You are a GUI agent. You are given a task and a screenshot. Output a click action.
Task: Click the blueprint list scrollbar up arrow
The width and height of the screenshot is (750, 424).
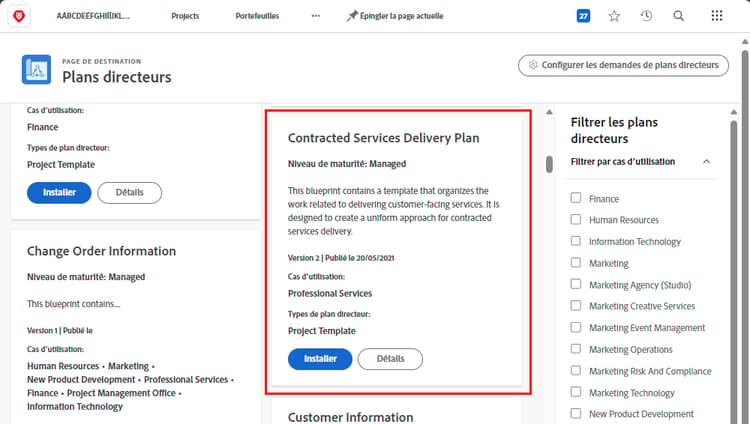(549, 112)
